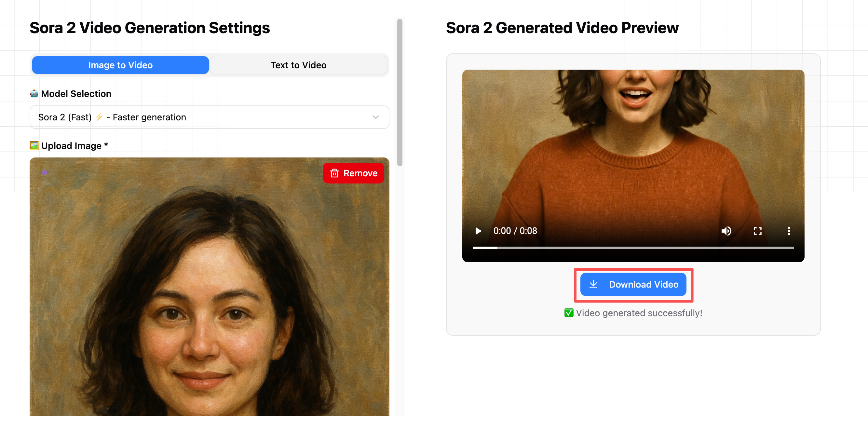868x421 pixels.
Task: Click the uploaded portrait image thumbnail
Action: click(x=209, y=287)
